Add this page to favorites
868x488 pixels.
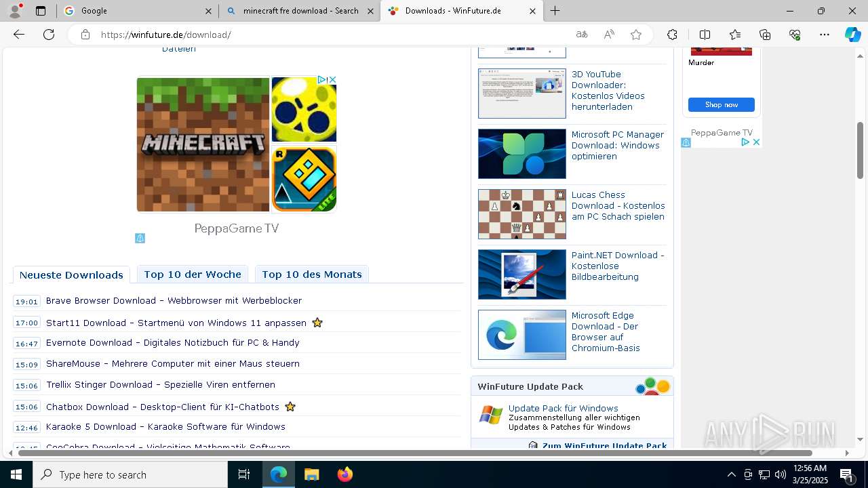click(x=636, y=35)
